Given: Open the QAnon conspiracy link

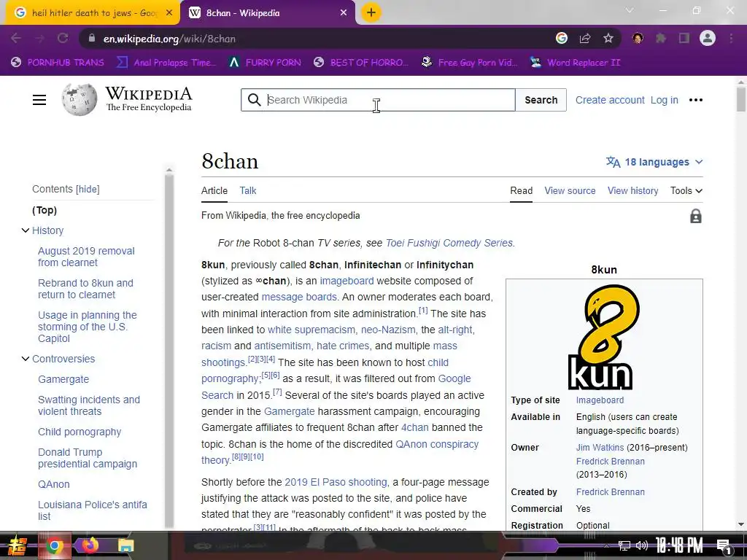Looking at the screenshot, I should (x=437, y=444).
